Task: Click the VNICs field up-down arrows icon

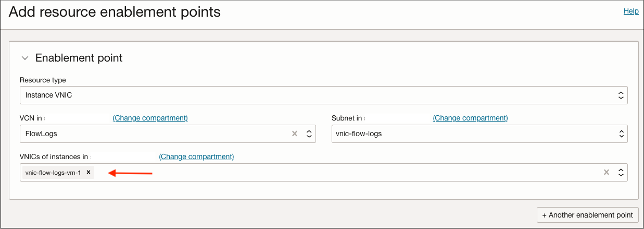Action: pos(621,172)
